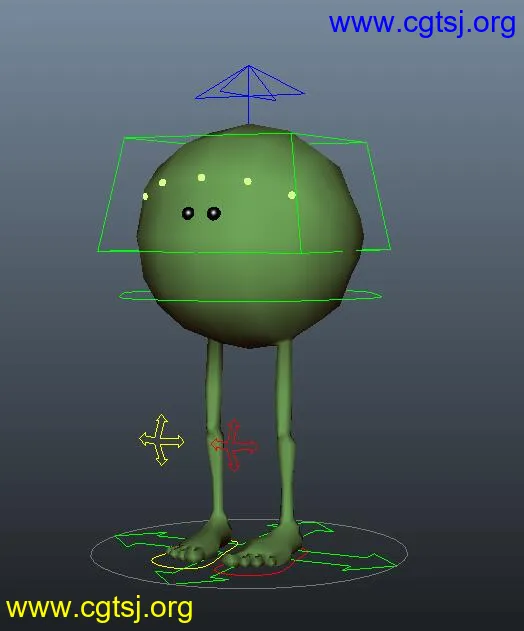
Task: Select the green spherical body mesh
Action: pos(250,235)
